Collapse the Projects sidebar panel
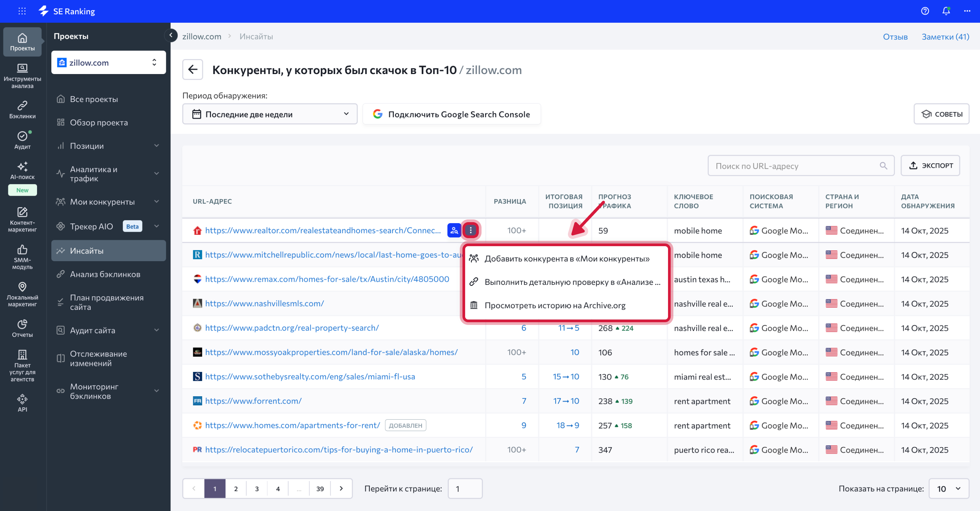Viewport: 980px width, 511px height. click(171, 35)
